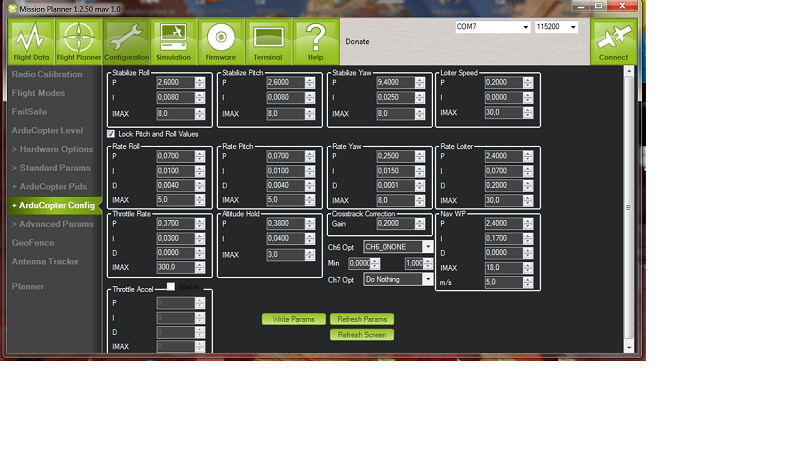800x449 pixels.
Task: Click the Ch6 Min value field
Action: pyautogui.click(x=359, y=263)
